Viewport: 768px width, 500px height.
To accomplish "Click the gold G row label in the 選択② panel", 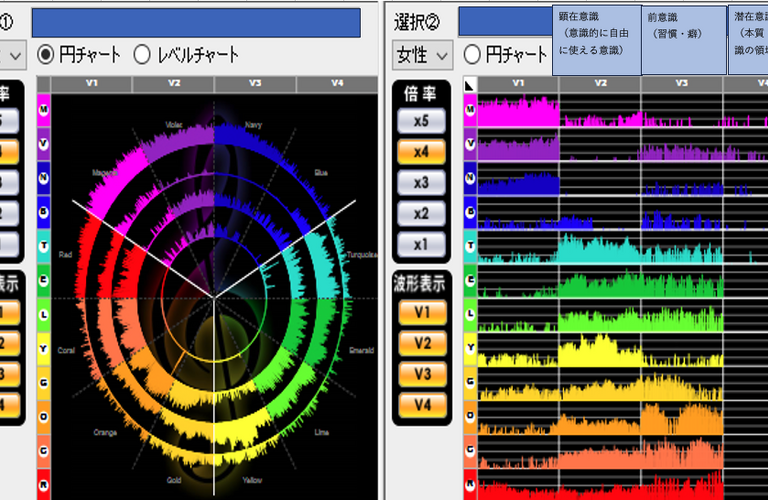I will pyautogui.click(x=470, y=382).
